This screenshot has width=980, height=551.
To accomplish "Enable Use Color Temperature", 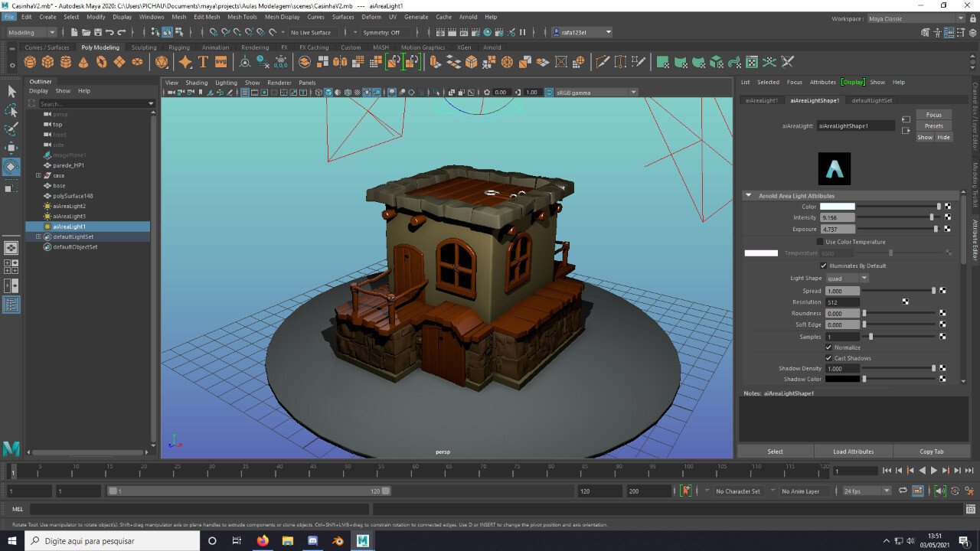I will coord(818,241).
